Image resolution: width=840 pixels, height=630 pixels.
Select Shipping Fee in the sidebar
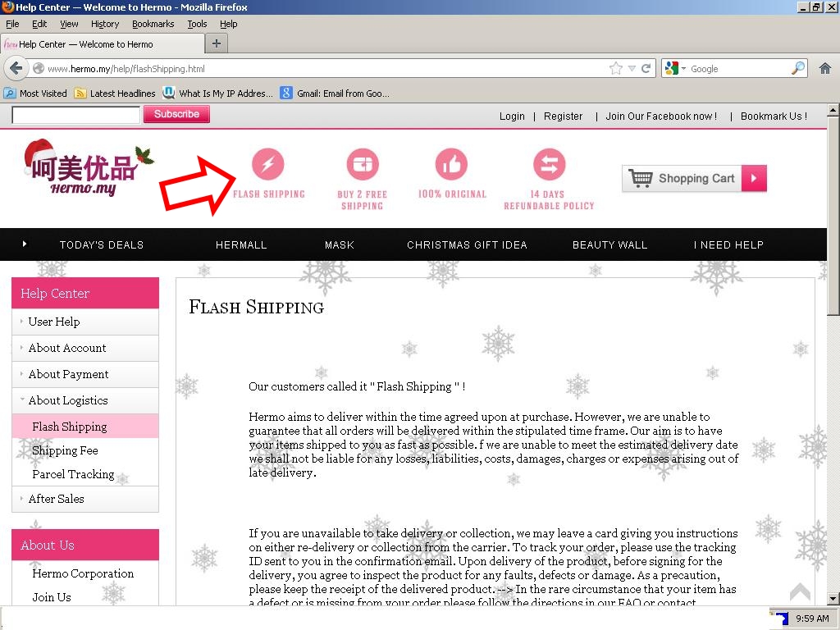tap(65, 450)
